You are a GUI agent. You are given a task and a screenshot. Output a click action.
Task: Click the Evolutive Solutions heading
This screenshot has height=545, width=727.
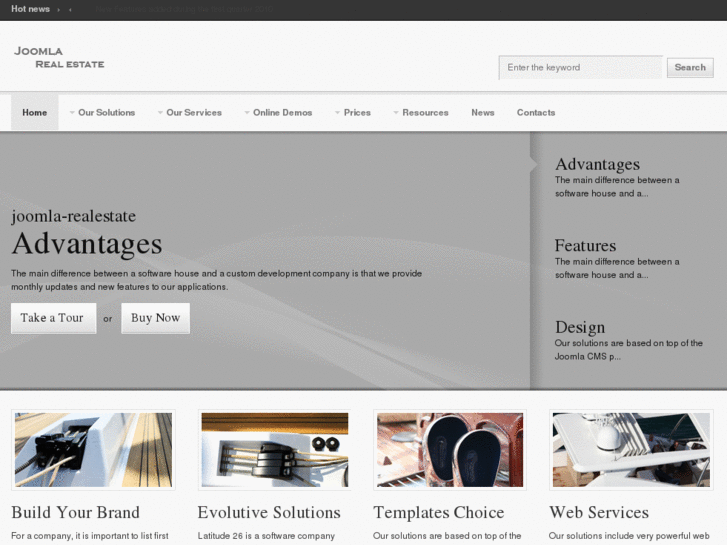269,513
